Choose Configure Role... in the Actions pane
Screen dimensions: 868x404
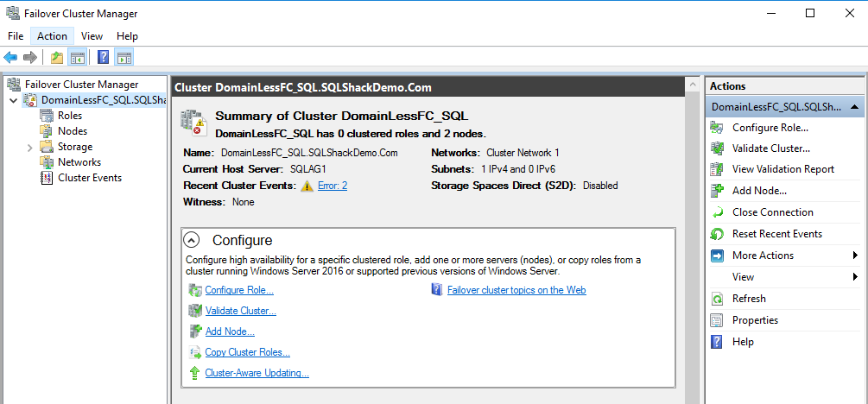click(770, 127)
